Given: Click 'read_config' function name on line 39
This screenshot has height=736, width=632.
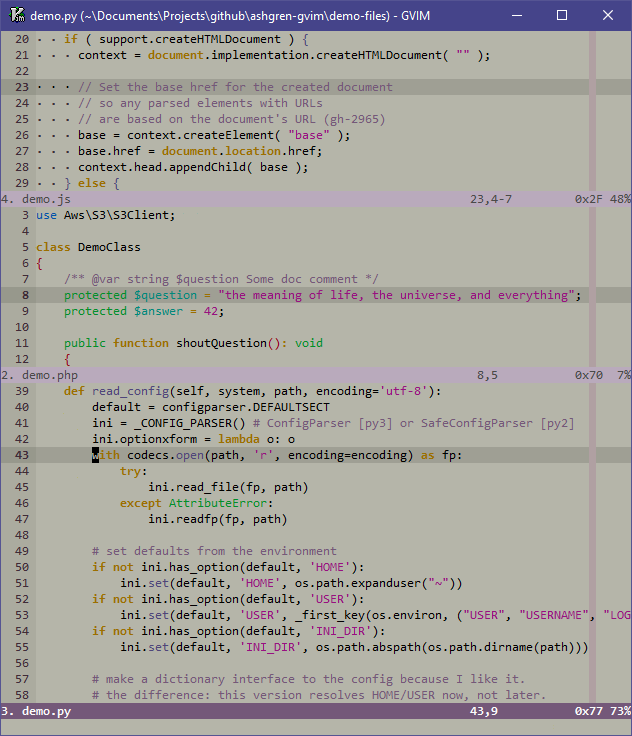Looking at the screenshot, I should point(131,391).
